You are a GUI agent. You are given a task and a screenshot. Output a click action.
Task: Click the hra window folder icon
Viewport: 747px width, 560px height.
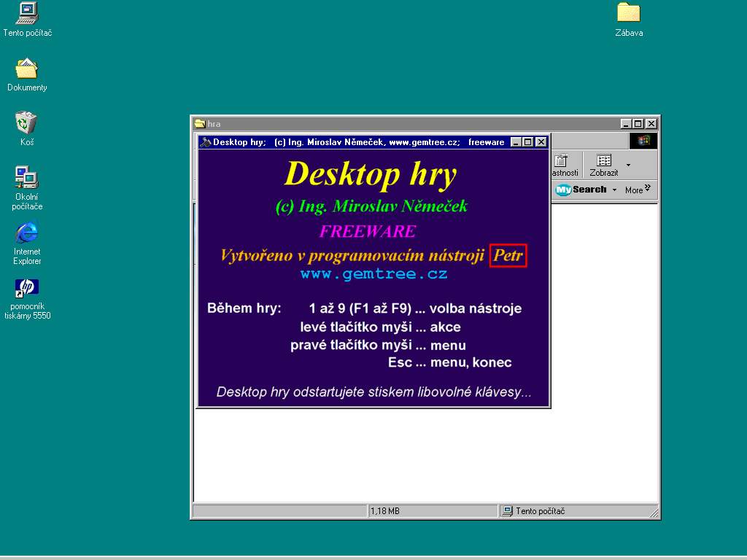pos(200,124)
